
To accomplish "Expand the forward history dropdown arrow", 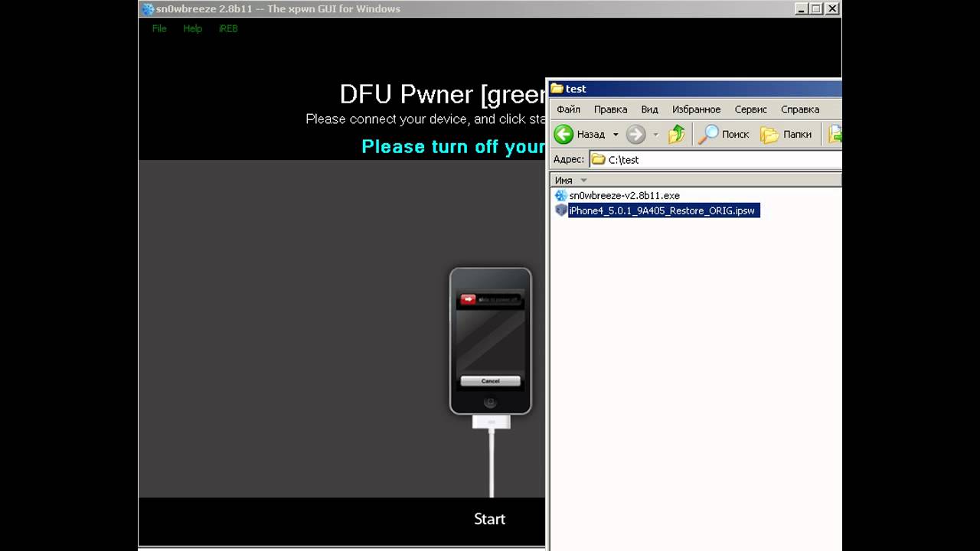I will tap(655, 135).
